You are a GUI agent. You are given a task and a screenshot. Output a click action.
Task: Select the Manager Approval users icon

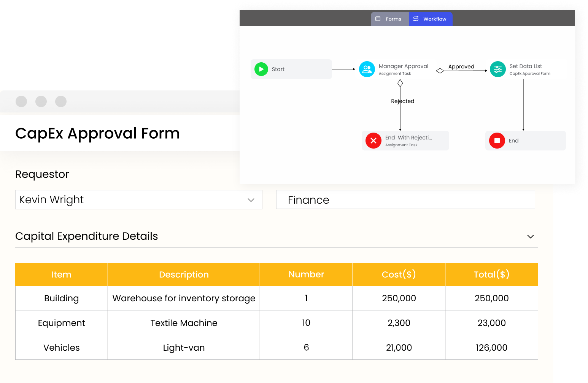367,69
